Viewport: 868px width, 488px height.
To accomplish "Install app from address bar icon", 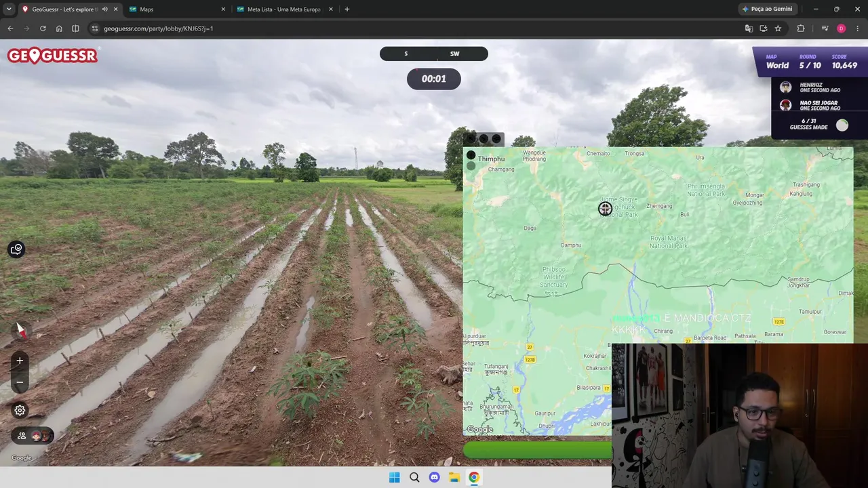I will point(764,28).
